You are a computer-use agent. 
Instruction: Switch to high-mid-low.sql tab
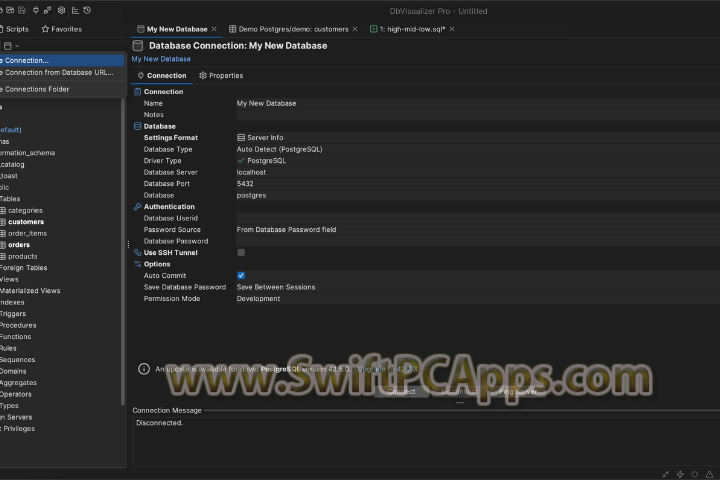pos(412,29)
